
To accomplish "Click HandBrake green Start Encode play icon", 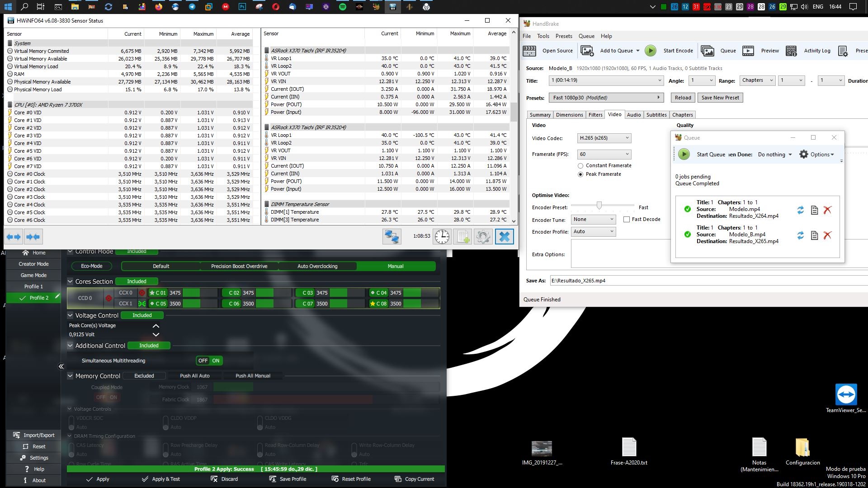I will pyautogui.click(x=651, y=51).
